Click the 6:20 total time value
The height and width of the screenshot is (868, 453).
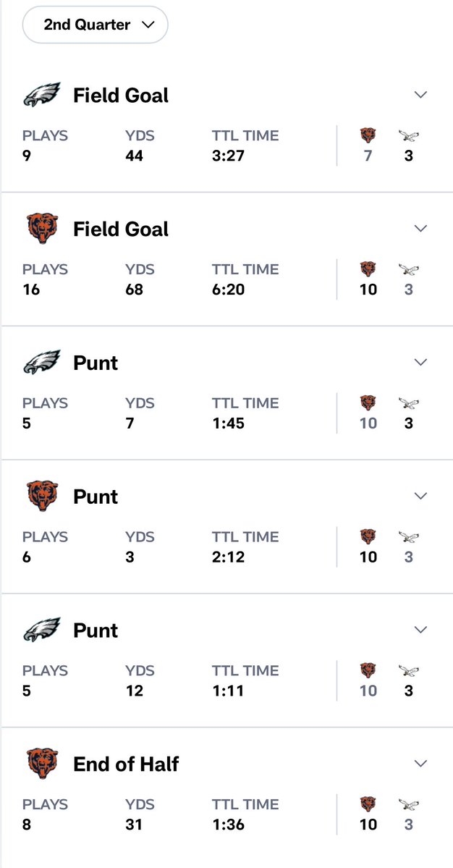point(228,290)
